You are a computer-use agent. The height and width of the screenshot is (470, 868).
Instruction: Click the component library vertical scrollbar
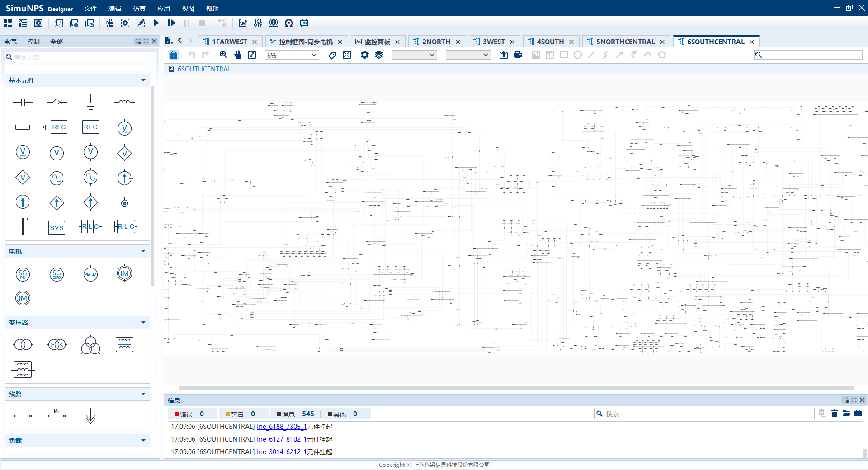(x=153, y=185)
